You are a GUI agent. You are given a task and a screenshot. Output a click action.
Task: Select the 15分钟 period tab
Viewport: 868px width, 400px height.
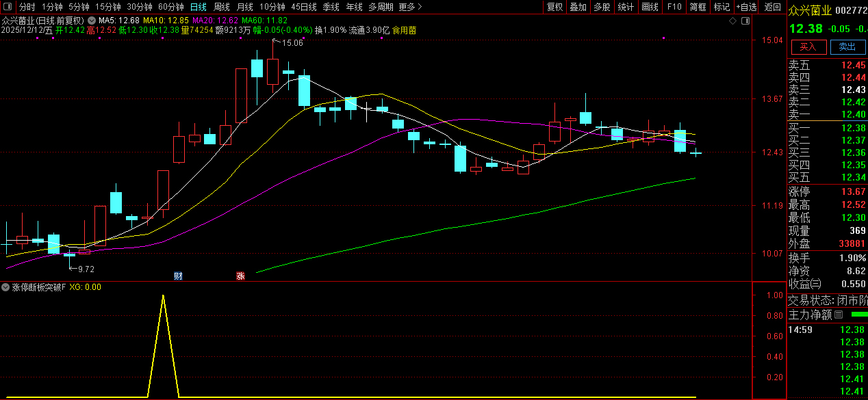pos(107,7)
